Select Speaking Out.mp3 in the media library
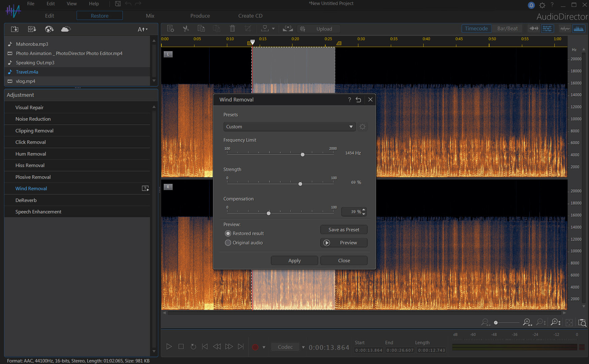Image resolution: width=589 pixels, height=364 pixels. pyautogui.click(x=35, y=63)
